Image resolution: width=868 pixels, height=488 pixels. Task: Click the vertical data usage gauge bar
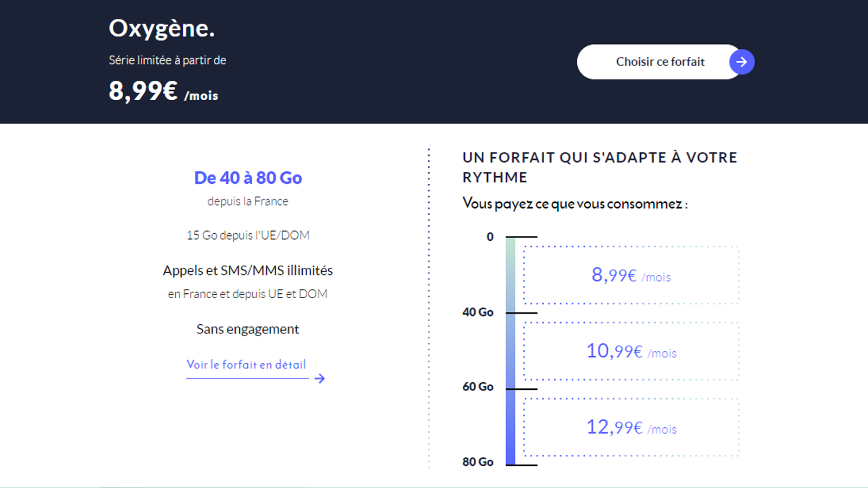coord(510,351)
